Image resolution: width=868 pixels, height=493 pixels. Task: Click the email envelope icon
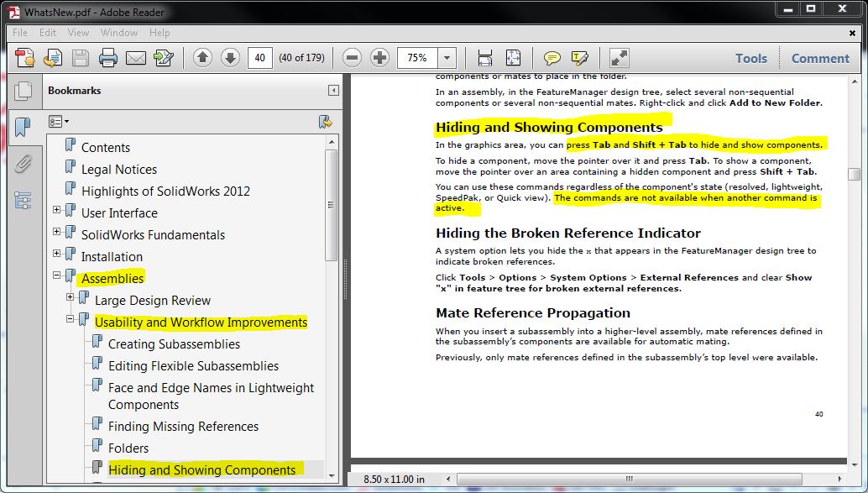click(x=136, y=58)
